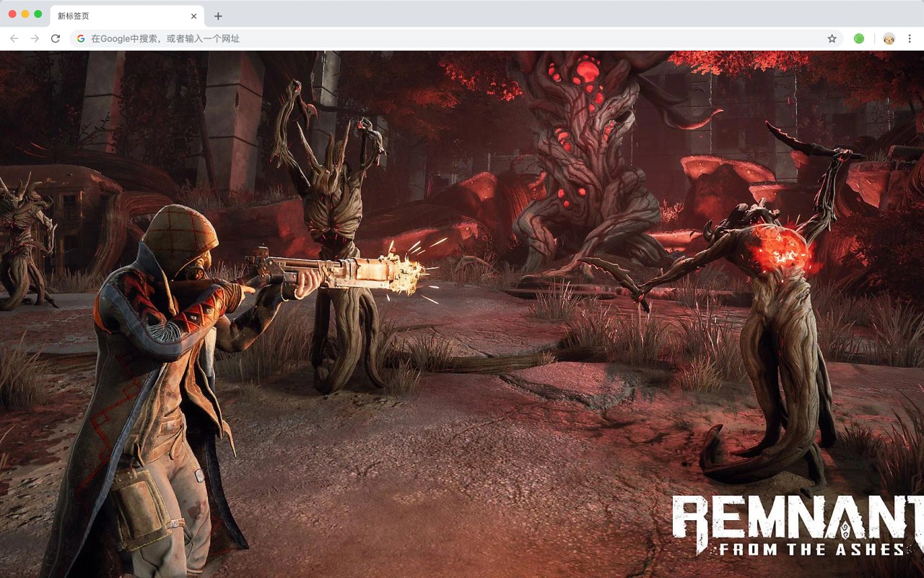
Task: Select the 新标签页 tab
Action: click(x=127, y=16)
